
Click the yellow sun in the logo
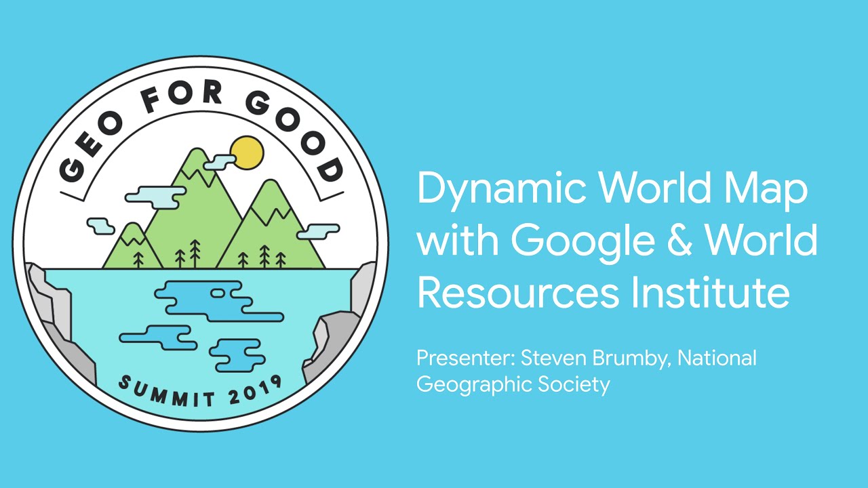coord(246,152)
